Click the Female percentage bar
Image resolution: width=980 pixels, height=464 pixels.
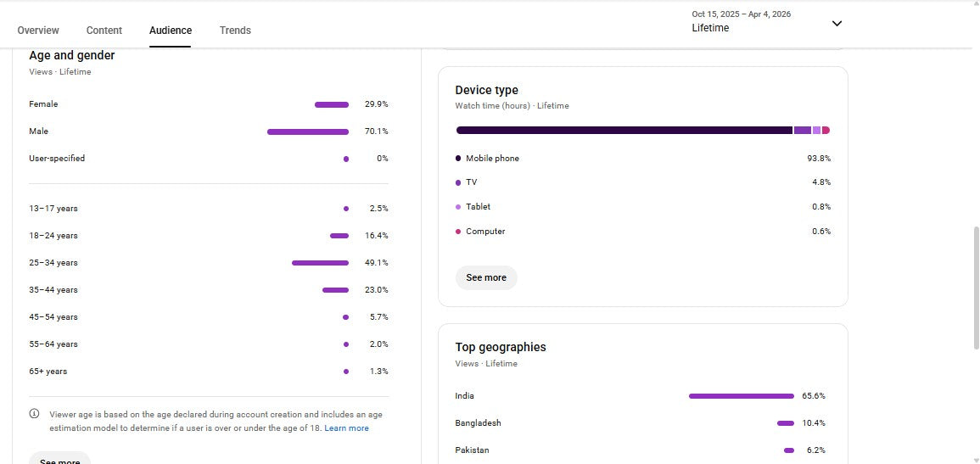point(332,105)
